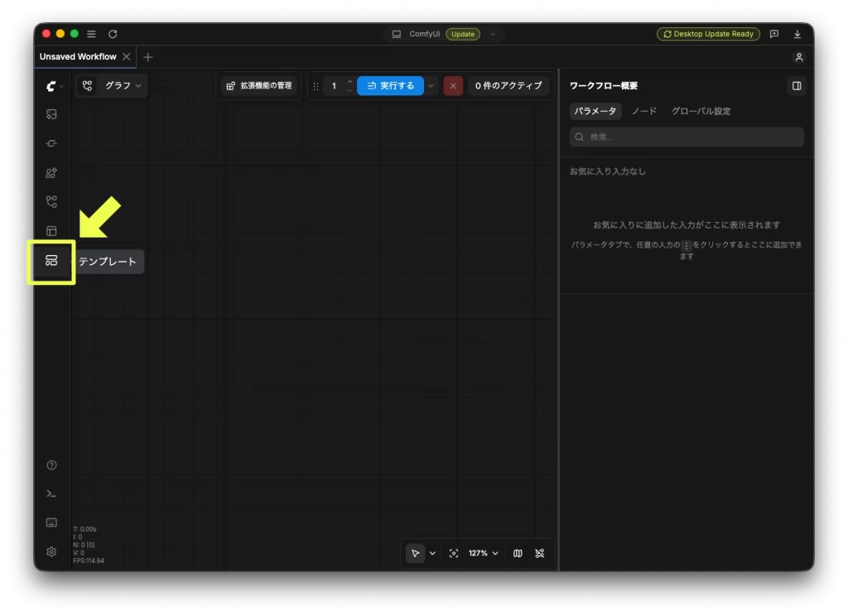
Task: Click the fit-view focus icon
Action: click(454, 553)
